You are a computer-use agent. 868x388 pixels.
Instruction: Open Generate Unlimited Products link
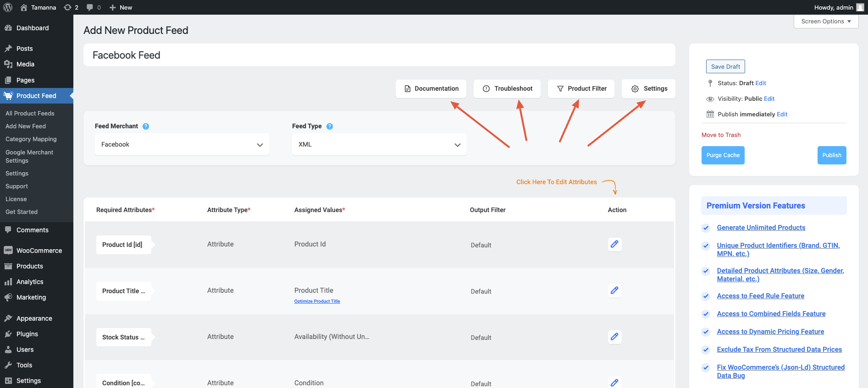point(761,228)
